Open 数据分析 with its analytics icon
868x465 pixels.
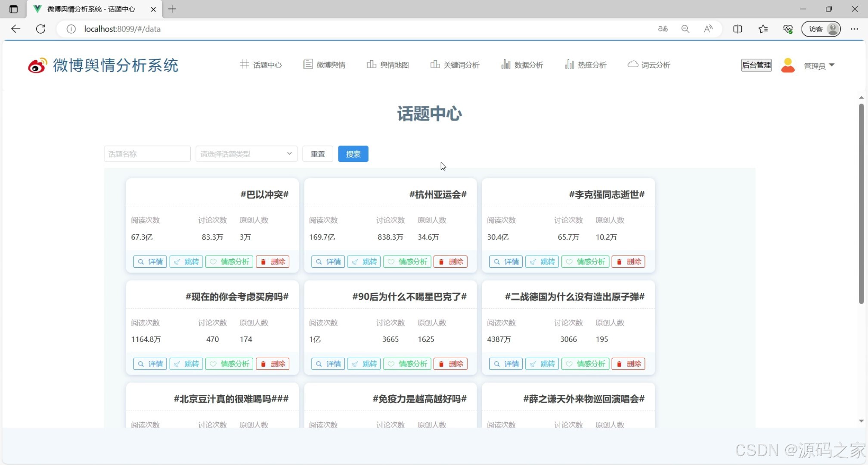506,64
